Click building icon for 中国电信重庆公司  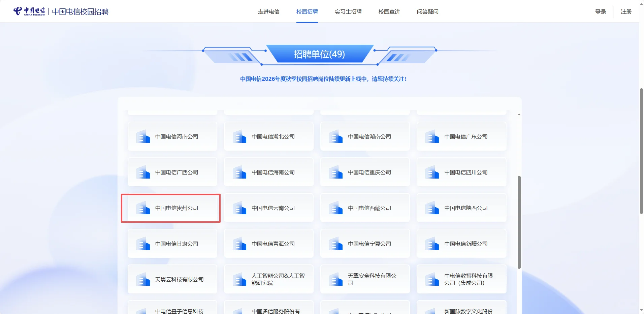[x=336, y=172]
